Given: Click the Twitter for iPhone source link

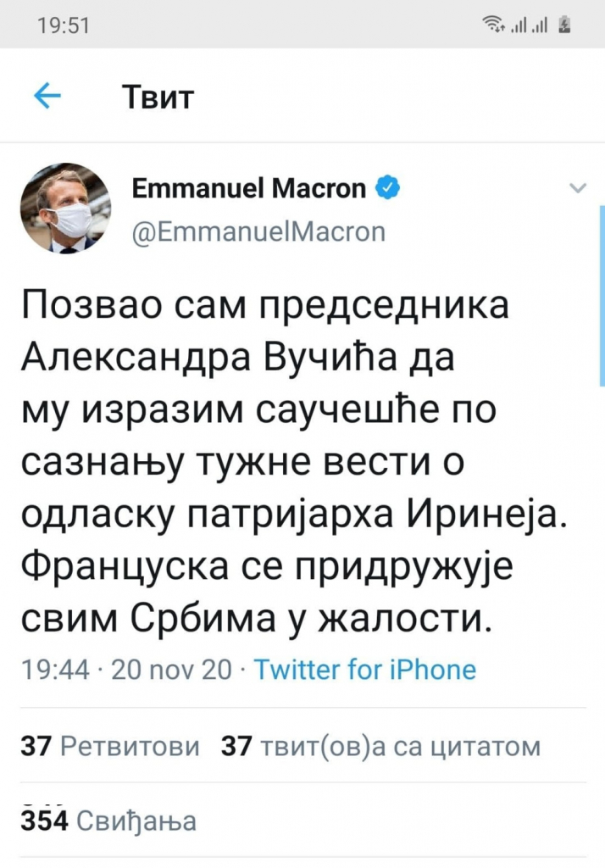Looking at the screenshot, I should tap(365, 670).
